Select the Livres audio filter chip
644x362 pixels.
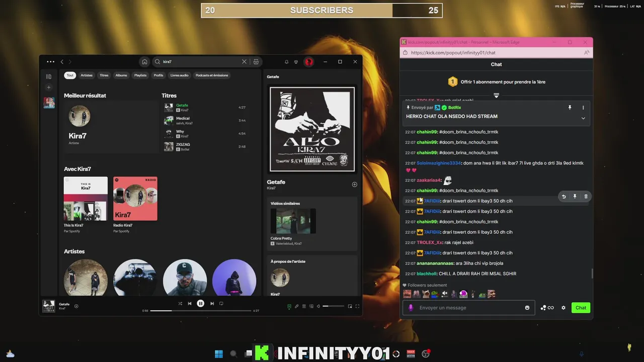179,75
